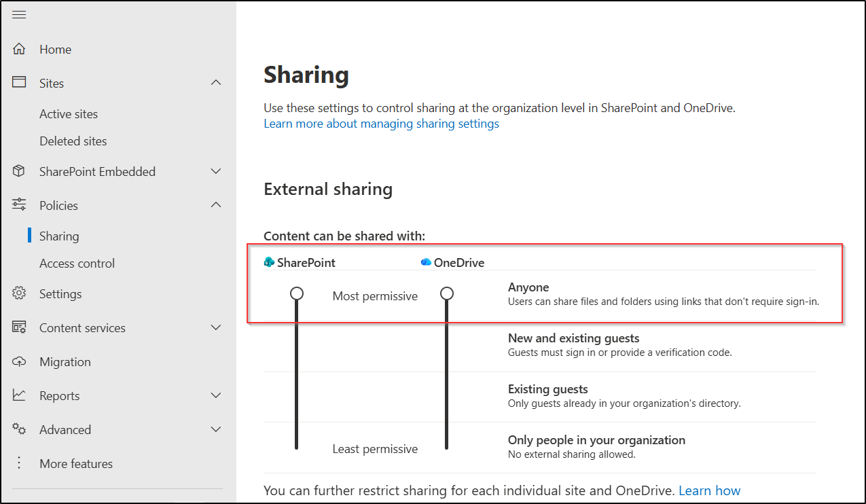Expand the SharePoint Embedded chevron
The height and width of the screenshot is (504, 866).
tap(216, 171)
